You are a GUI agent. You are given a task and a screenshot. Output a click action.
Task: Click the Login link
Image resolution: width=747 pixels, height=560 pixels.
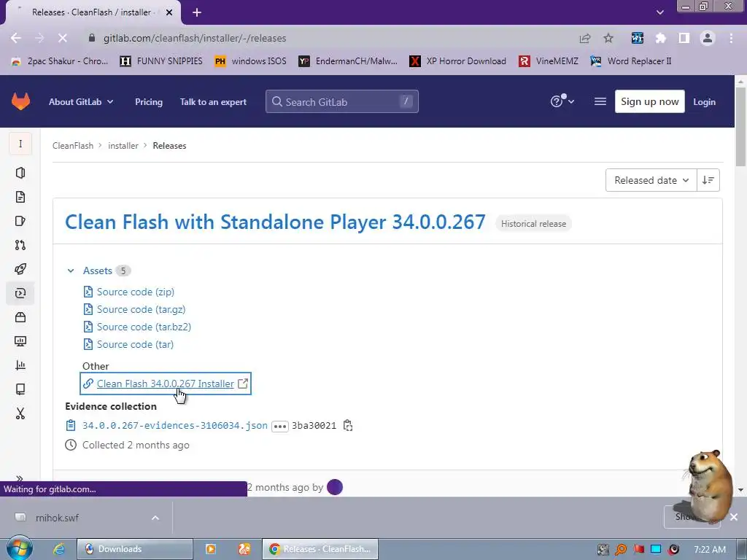pyautogui.click(x=704, y=101)
